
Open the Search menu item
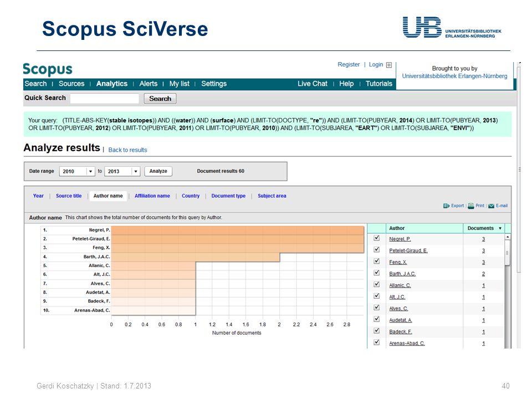coord(35,84)
